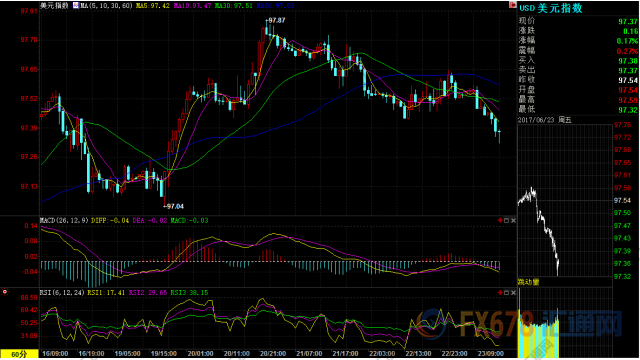Click the MACD panel red plus icon
The height and width of the screenshot is (360, 640).
coord(500,220)
